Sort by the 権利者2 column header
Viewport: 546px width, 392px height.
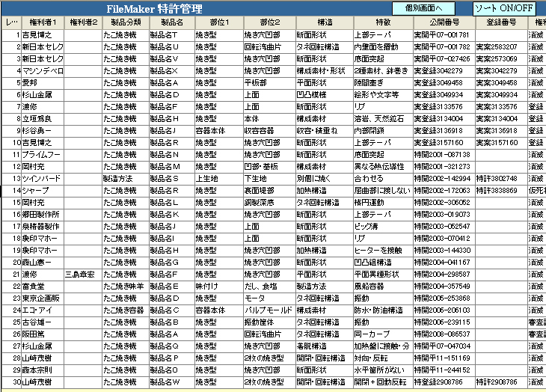83,22
